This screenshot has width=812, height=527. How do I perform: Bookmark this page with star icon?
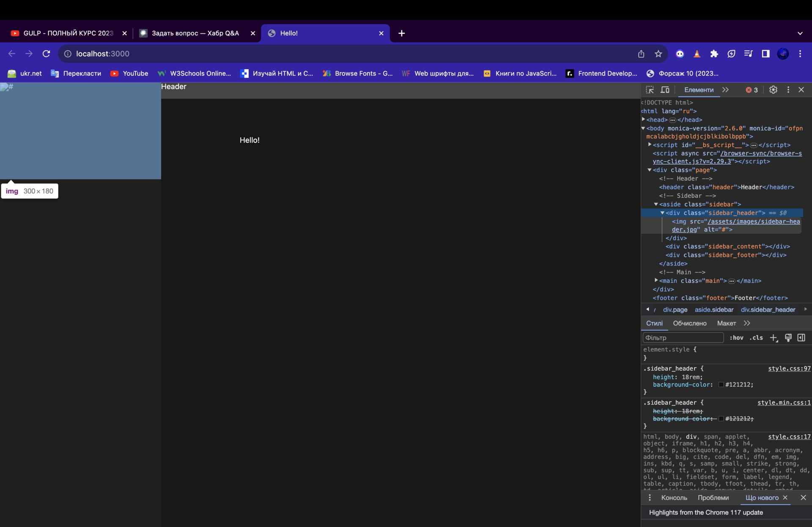658,54
